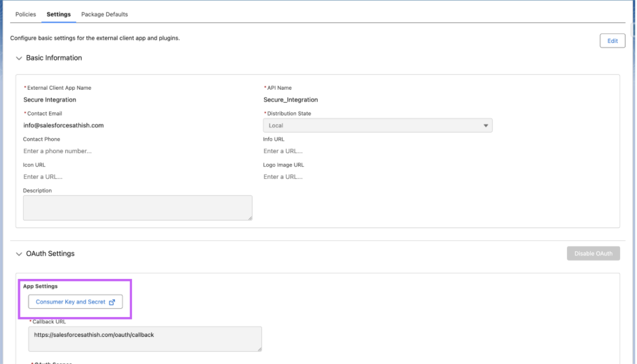
Task: Click the Callback URL box resize handle
Action: click(x=259, y=348)
